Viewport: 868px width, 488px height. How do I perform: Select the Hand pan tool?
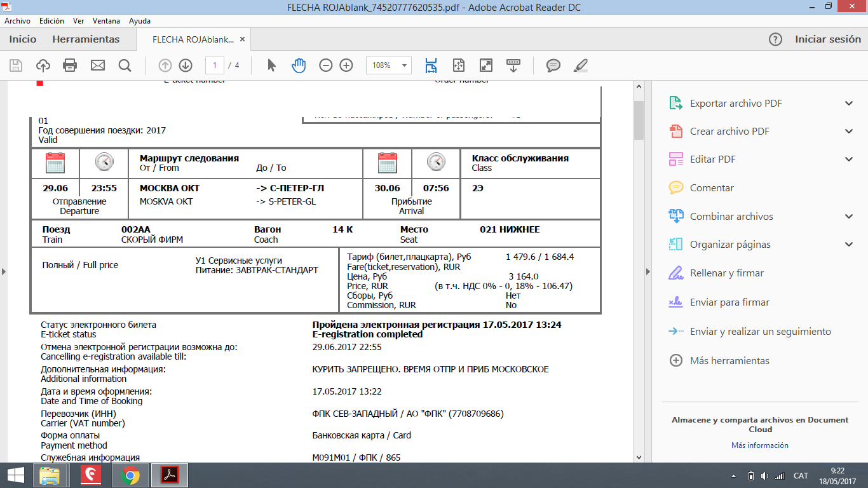point(299,65)
